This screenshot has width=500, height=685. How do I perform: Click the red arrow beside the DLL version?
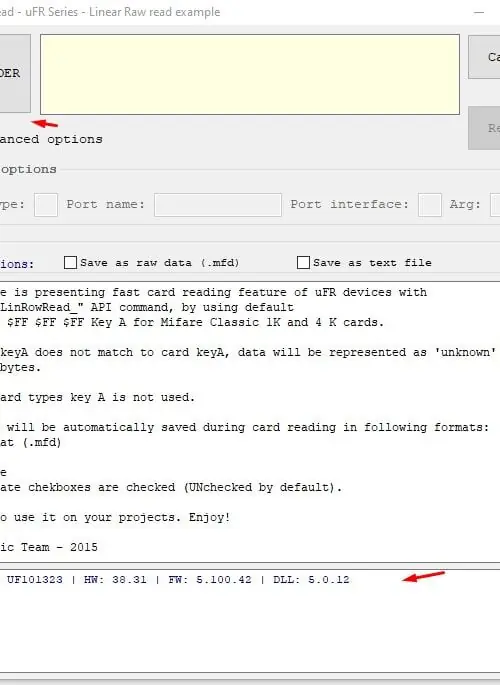pos(423,577)
